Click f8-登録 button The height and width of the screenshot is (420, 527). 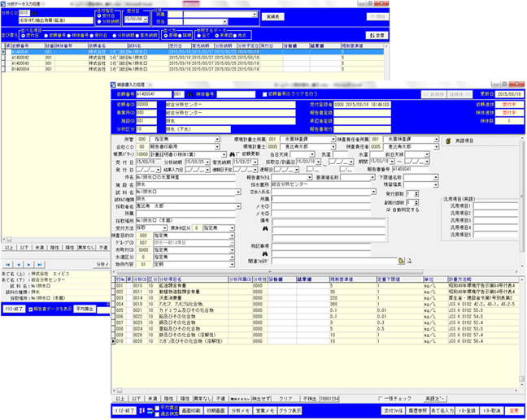(x=467, y=410)
